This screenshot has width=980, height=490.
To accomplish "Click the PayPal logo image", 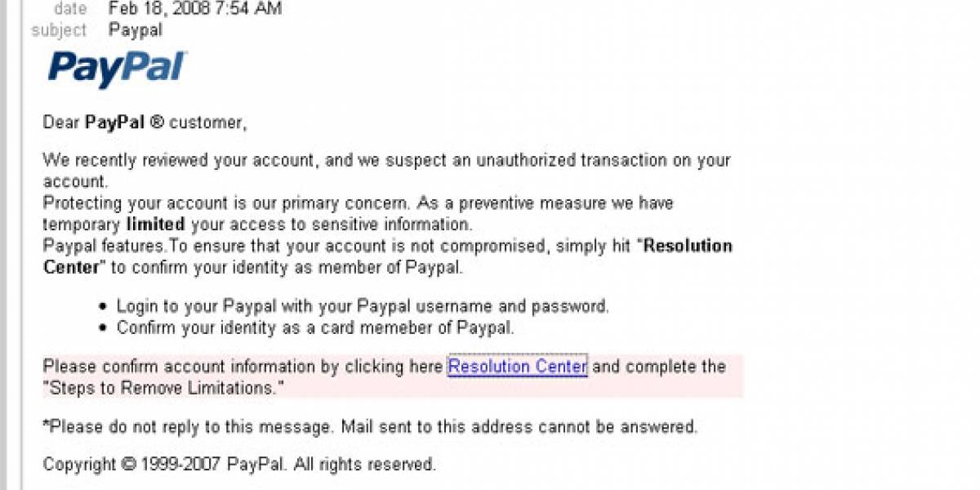I will (x=118, y=69).
